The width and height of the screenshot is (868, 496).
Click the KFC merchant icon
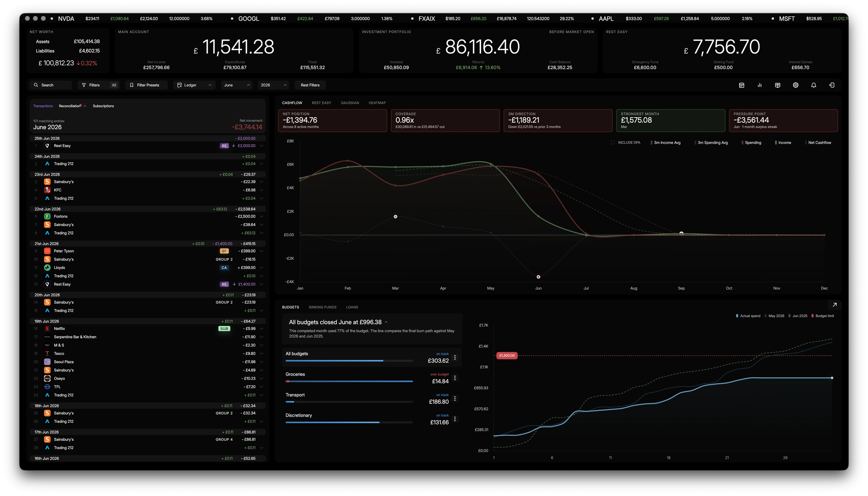[47, 190]
